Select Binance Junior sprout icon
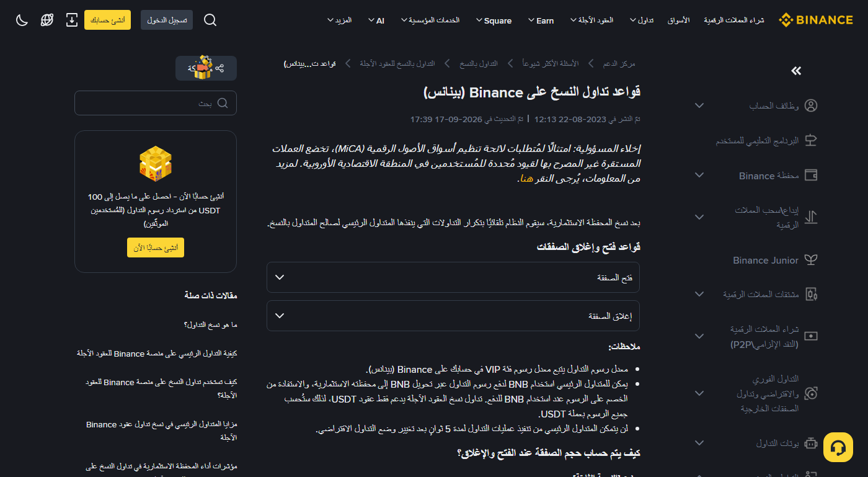The height and width of the screenshot is (477, 868). (811, 260)
